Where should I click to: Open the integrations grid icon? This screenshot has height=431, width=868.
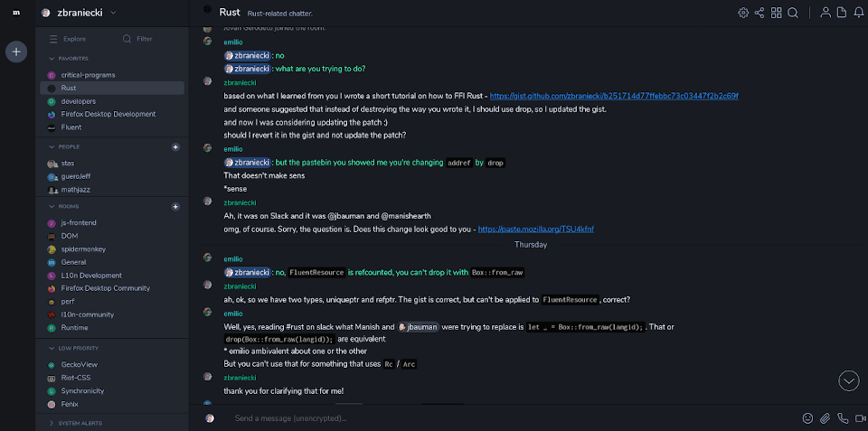[777, 13]
